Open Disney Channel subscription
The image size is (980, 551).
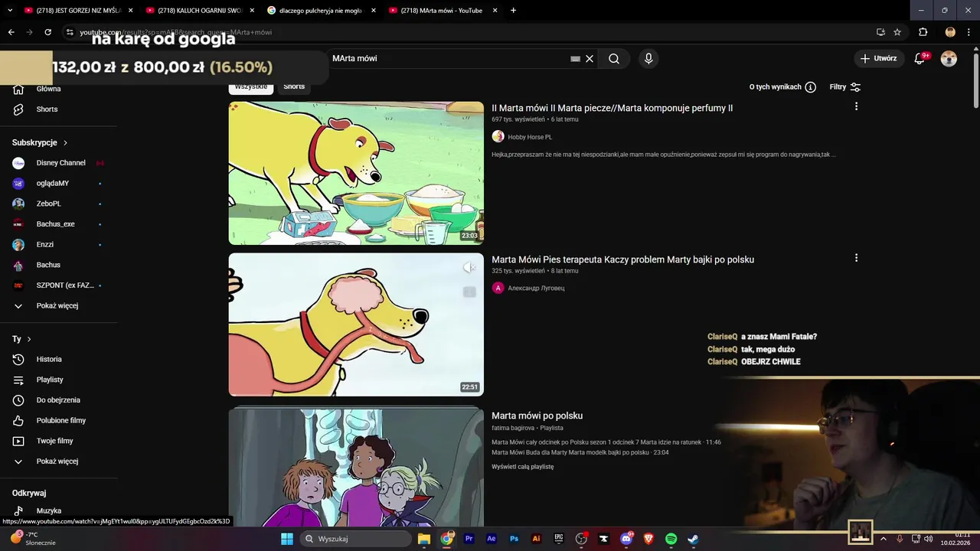(x=59, y=163)
